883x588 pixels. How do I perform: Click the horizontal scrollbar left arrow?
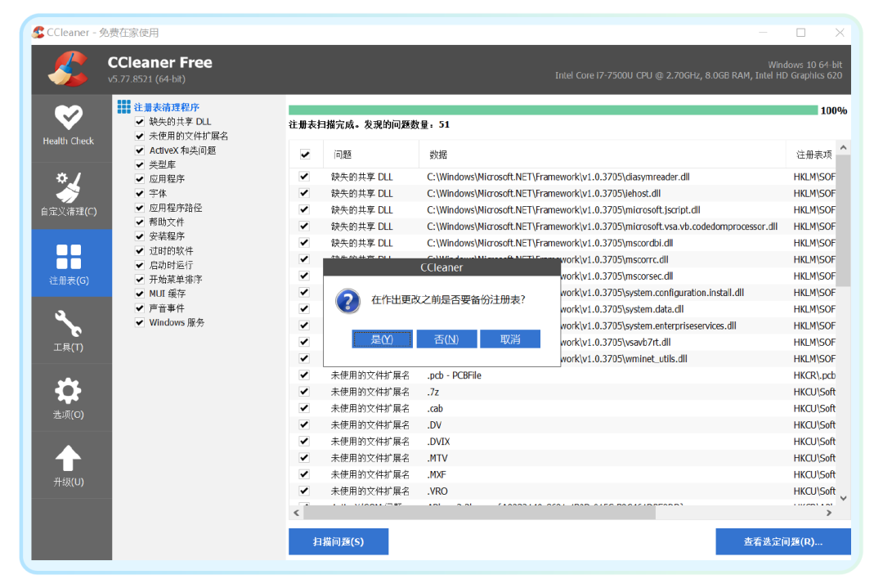pos(297,513)
